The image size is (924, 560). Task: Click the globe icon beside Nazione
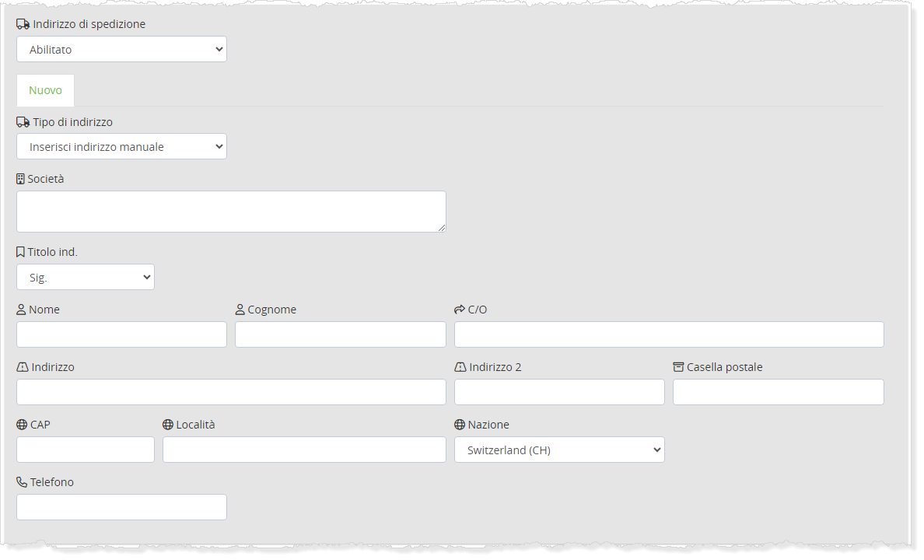point(460,425)
